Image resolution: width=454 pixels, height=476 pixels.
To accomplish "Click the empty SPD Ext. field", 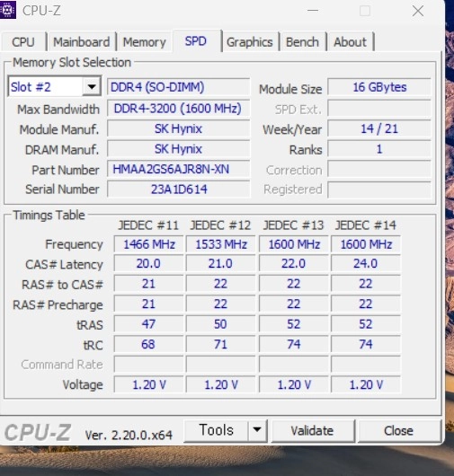I will click(379, 109).
